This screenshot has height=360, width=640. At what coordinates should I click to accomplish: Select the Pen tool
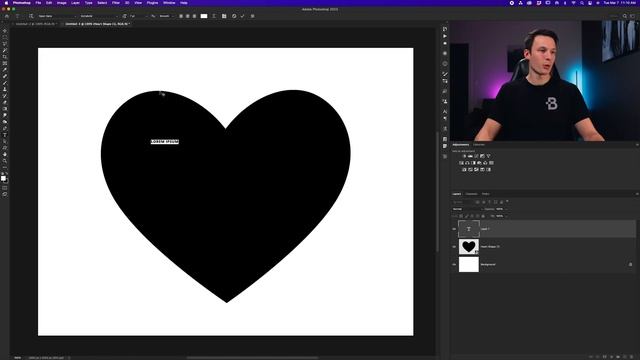coord(5,128)
